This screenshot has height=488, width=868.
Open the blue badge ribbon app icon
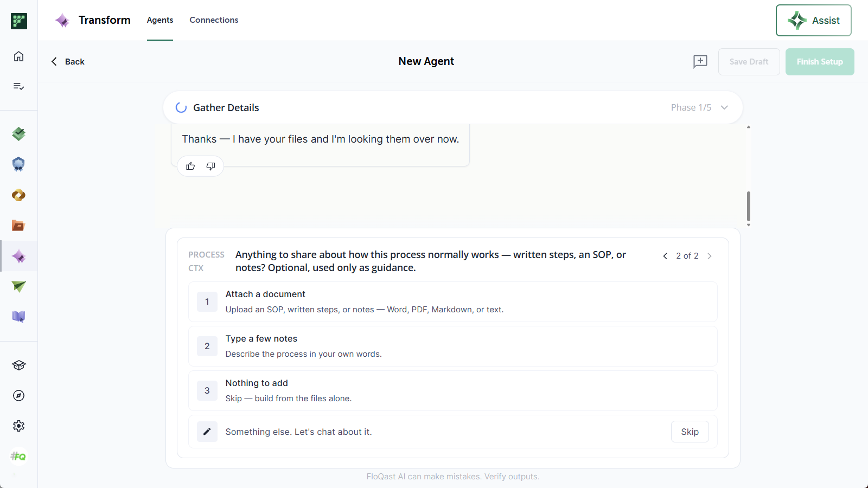coord(19,164)
